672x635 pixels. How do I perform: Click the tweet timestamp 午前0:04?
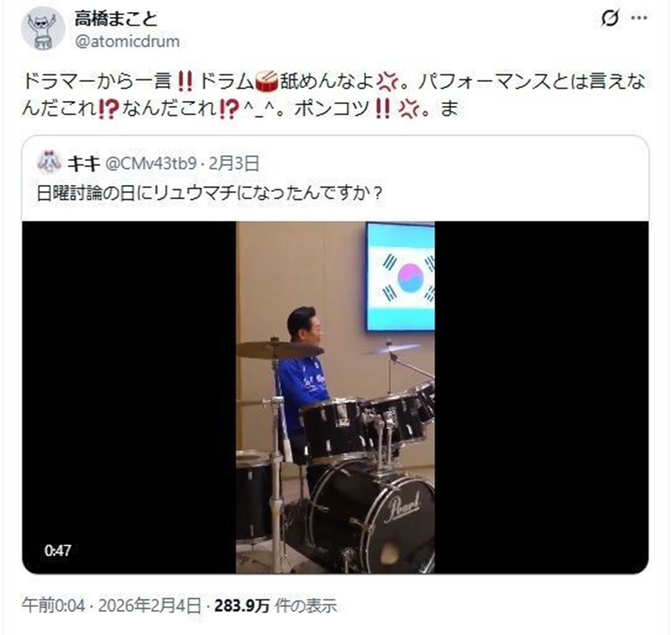(54, 605)
